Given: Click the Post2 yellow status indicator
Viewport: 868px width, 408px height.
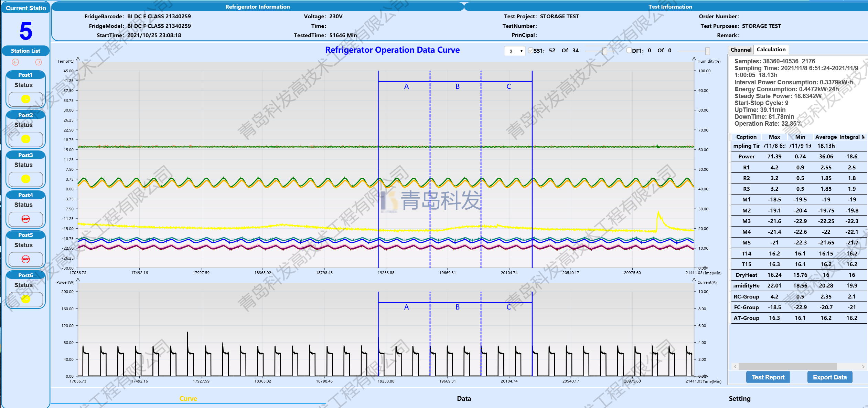Looking at the screenshot, I should click(x=26, y=139).
